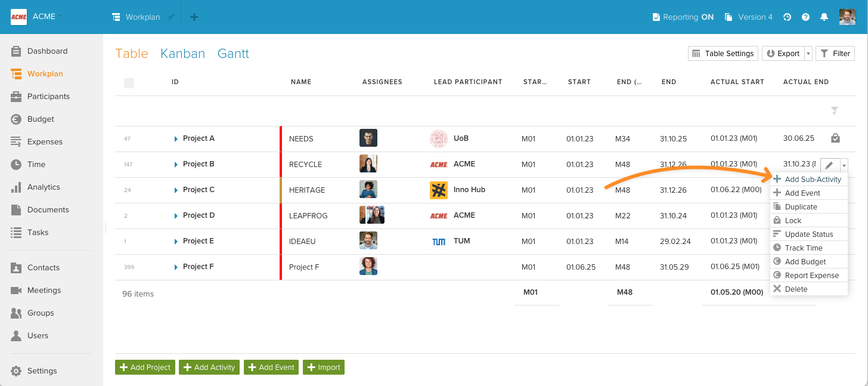Image resolution: width=868 pixels, height=386 pixels.
Task: Click the NEEDS assignee avatar
Action: pos(368,138)
